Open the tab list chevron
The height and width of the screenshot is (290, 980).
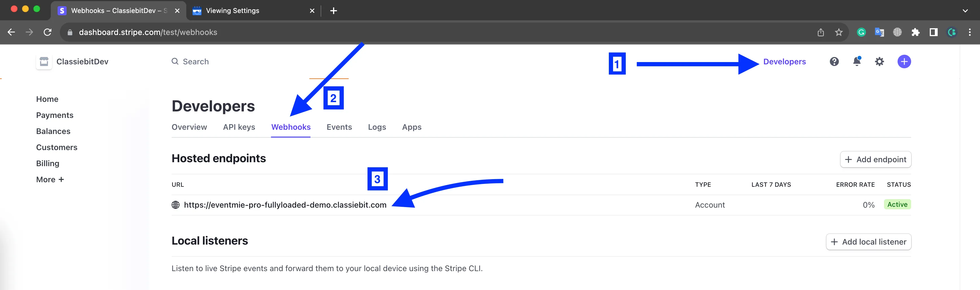(x=966, y=10)
